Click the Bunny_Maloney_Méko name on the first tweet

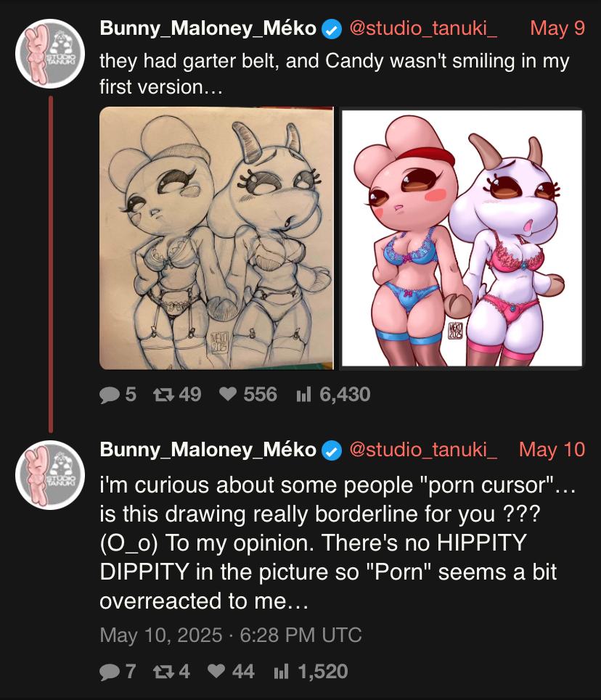point(208,28)
